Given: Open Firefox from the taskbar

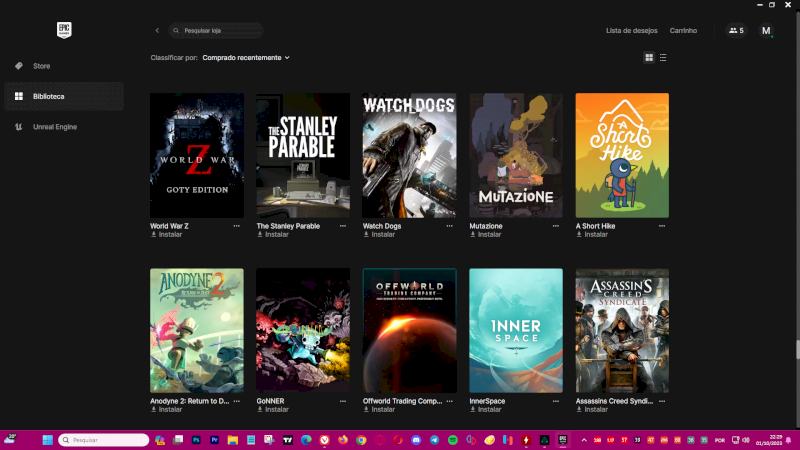Looking at the screenshot, I should pos(343,440).
